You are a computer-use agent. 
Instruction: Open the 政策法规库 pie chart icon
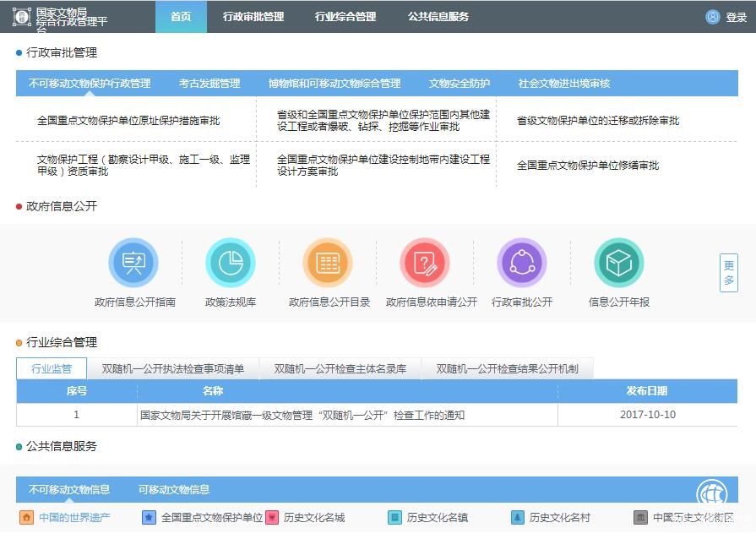tap(230, 263)
